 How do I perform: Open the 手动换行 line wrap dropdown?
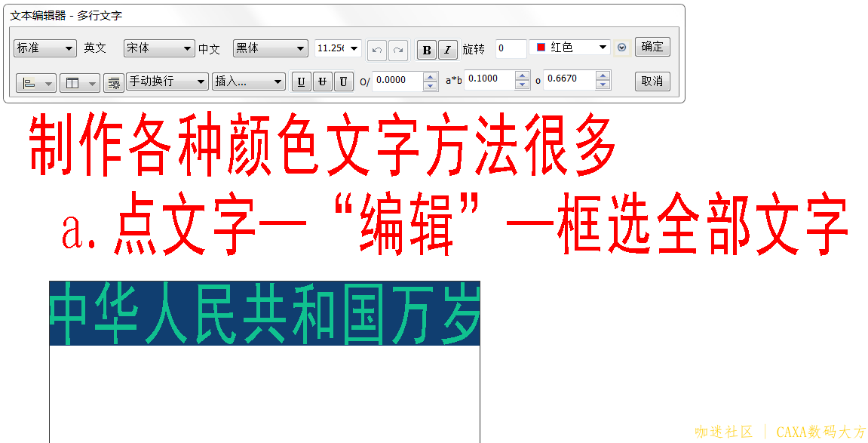[x=167, y=82]
